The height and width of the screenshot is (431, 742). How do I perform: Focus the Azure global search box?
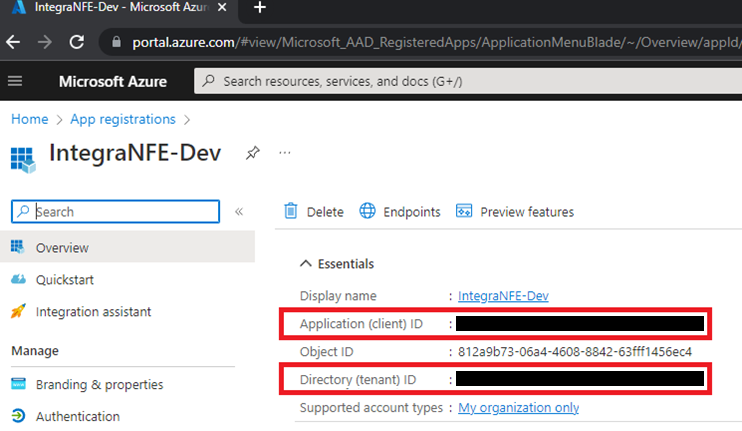(468, 81)
